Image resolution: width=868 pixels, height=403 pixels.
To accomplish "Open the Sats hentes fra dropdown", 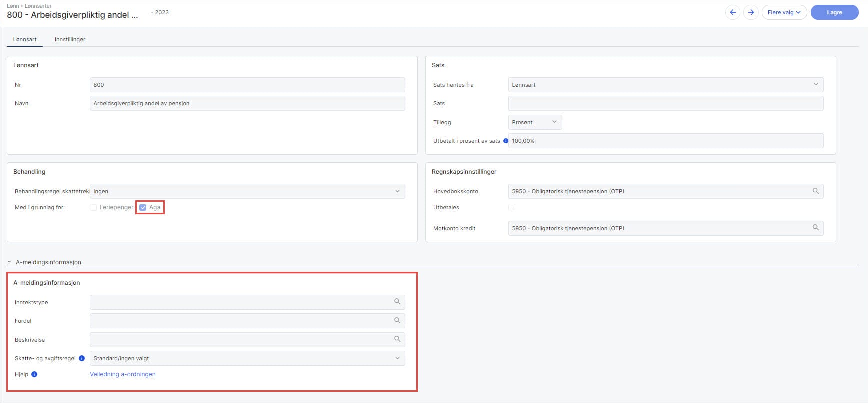I will tap(665, 85).
